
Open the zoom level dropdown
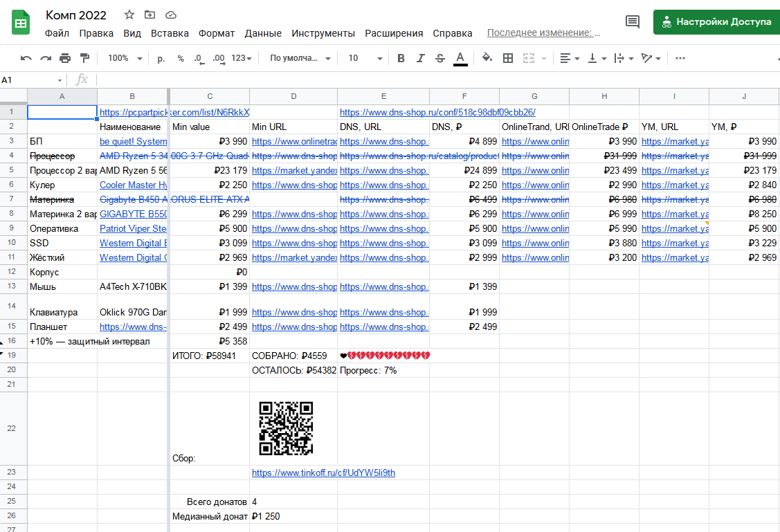pos(125,58)
